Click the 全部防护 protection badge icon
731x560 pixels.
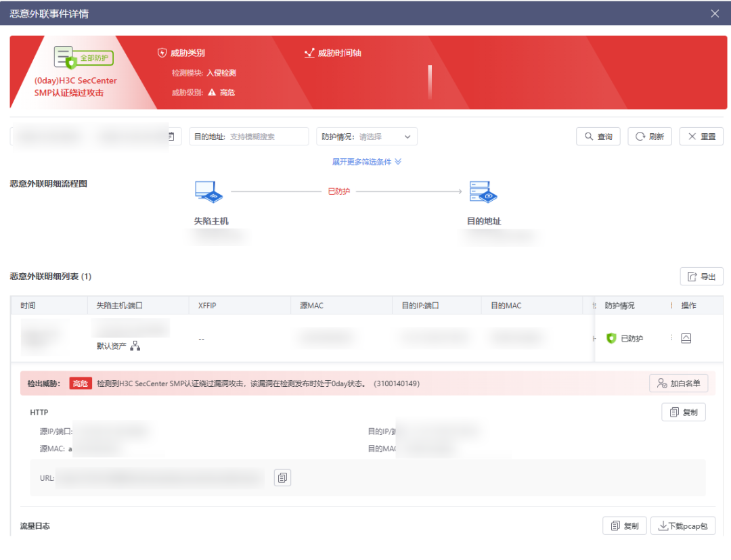pos(83,57)
